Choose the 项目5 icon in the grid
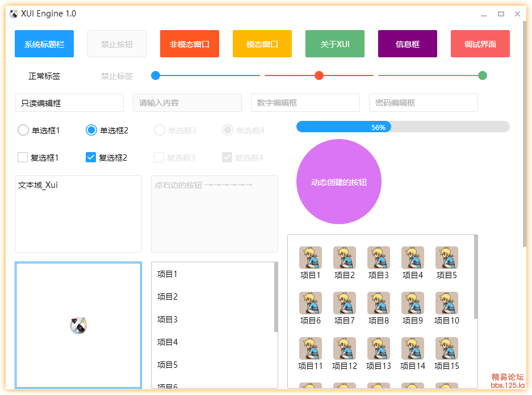 [447, 258]
